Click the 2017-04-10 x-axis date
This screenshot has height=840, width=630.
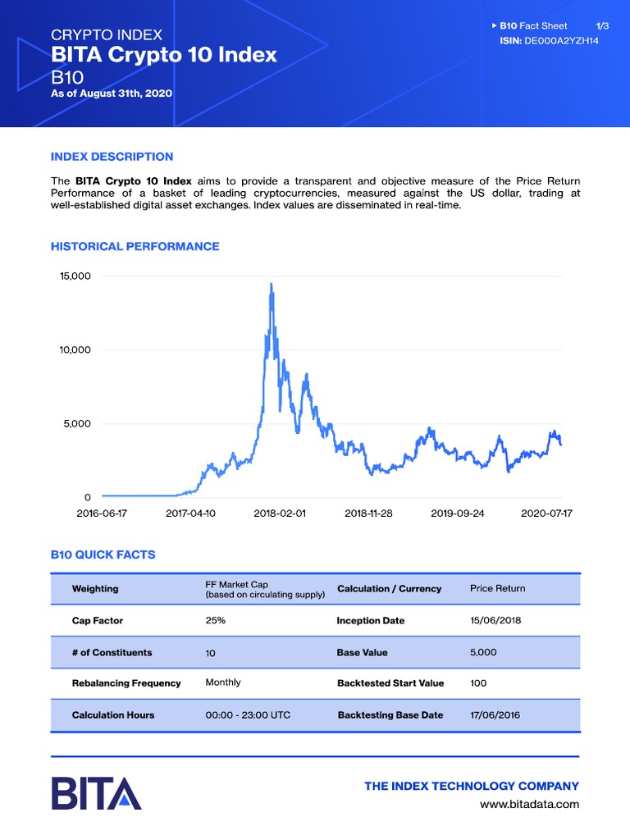click(x=190, y=514)
